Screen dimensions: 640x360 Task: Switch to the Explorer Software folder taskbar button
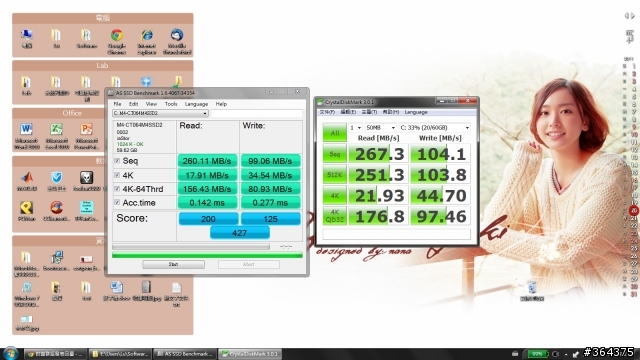pyautogui.click(x=120, y=354)
